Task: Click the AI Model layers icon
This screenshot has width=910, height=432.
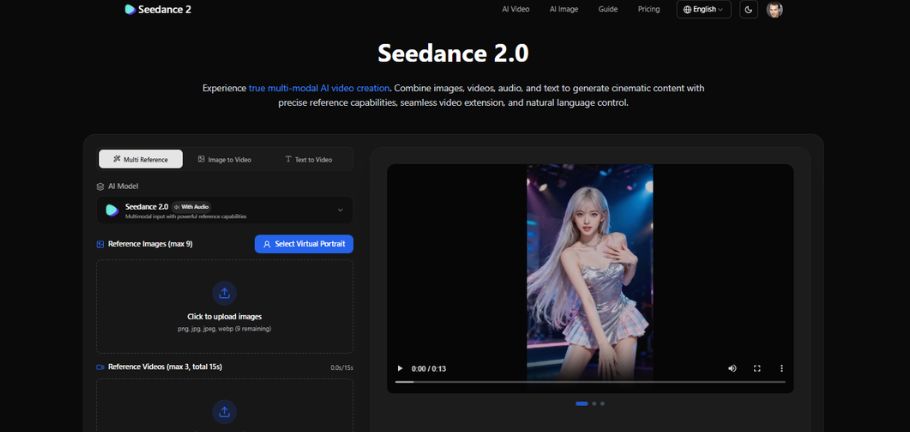Action: [x=100, y=186]
